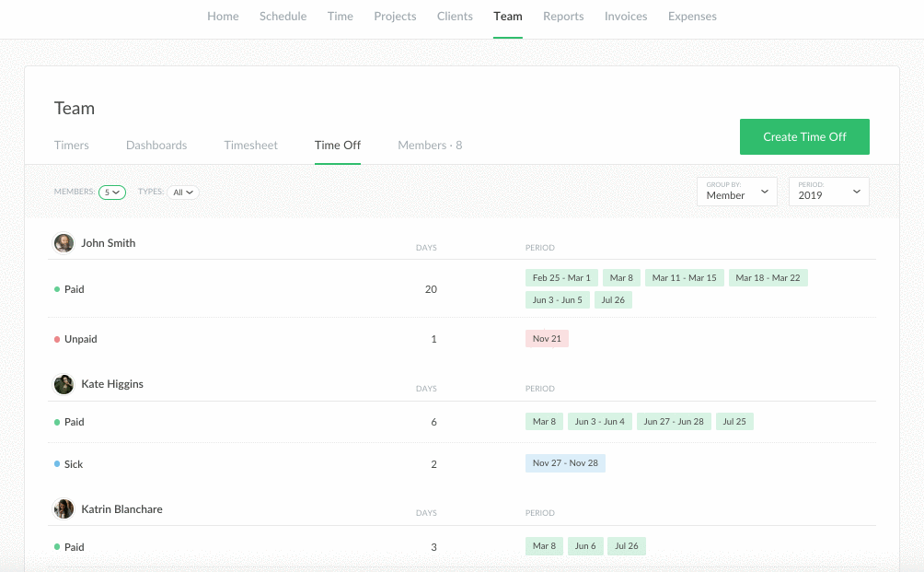Open the Members · 8 tab

pyautogui.click(x=430, y=146)
